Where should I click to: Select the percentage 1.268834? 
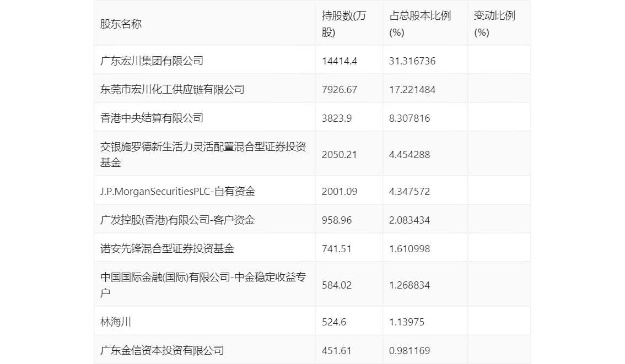coord(410,285)
